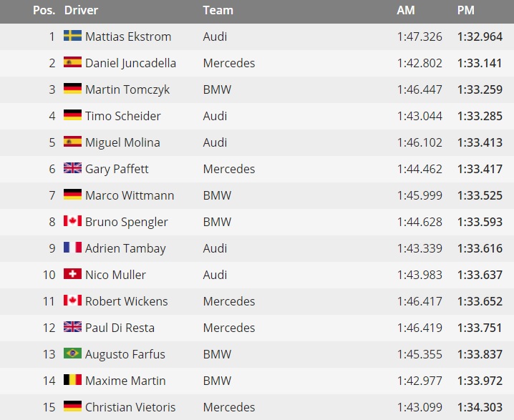This screenshot has width=514, height=420.
Task: Click the French flag beside Adrien Tambay
Action: [72, 248]
